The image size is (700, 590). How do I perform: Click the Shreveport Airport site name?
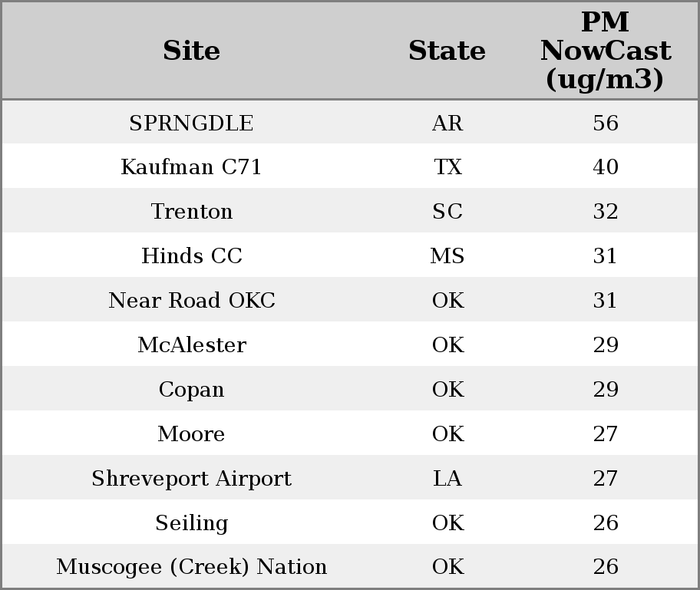[191, 479]
